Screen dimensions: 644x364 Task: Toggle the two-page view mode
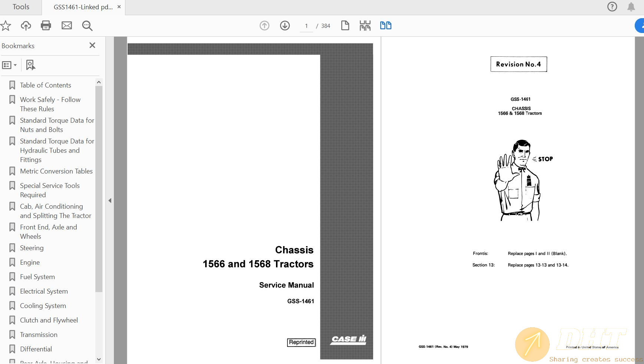[x=385, y=26]
